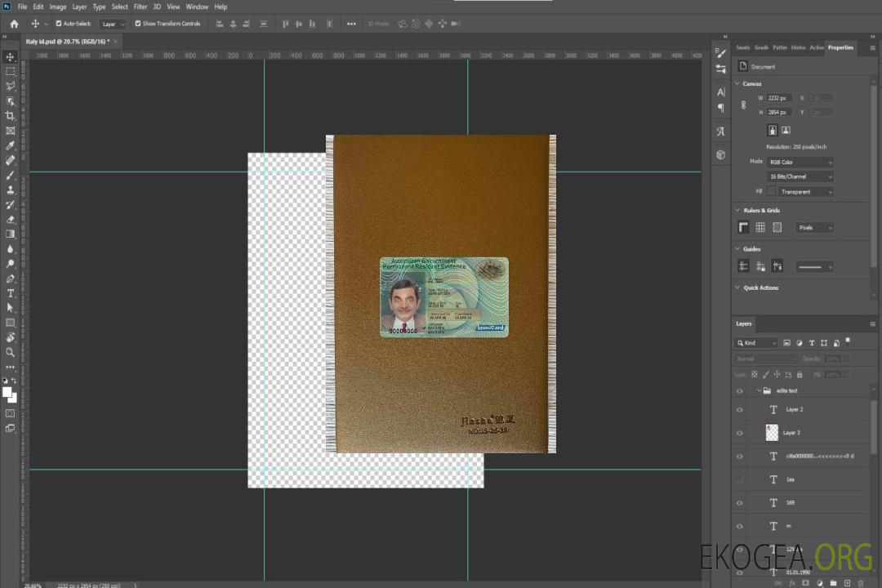Select the Hand tool
Image resolution: width=882 pixels, height=588 pixels.
10,337
